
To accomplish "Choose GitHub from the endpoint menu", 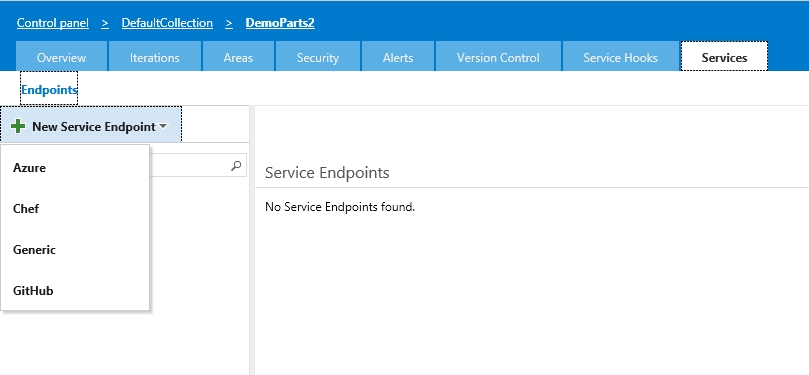I will (x=75, y=291).
